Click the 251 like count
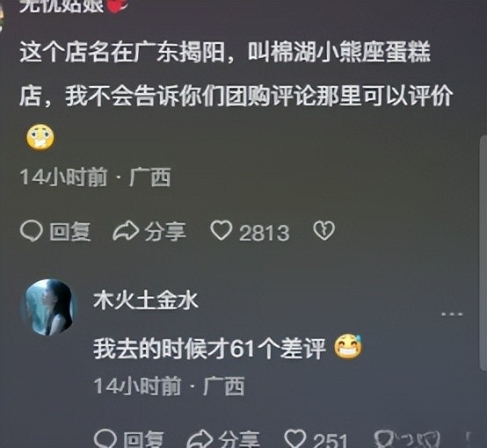The image size is (487, 448). [330, 440]
